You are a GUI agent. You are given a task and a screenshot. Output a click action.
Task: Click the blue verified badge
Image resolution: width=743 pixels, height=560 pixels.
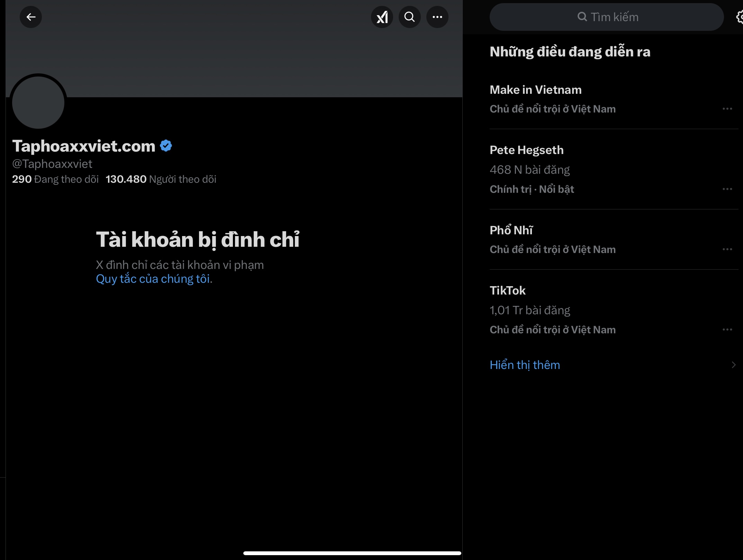(x=166, y=146)
